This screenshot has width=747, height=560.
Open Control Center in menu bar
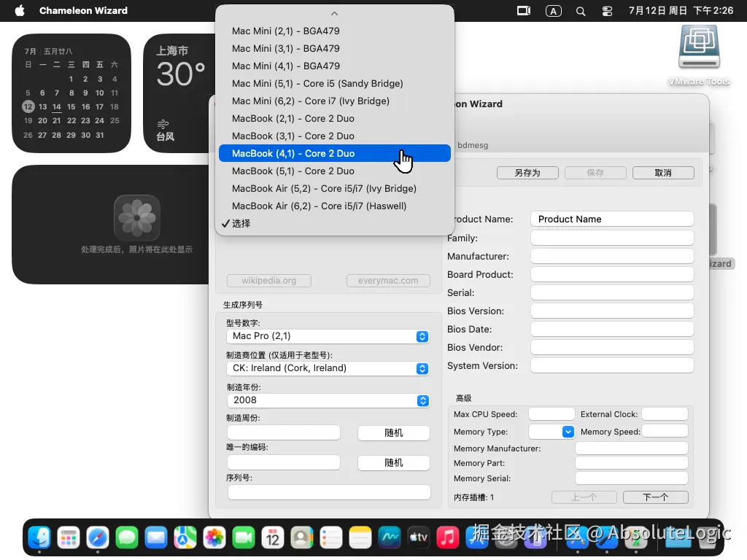(607, 11)
